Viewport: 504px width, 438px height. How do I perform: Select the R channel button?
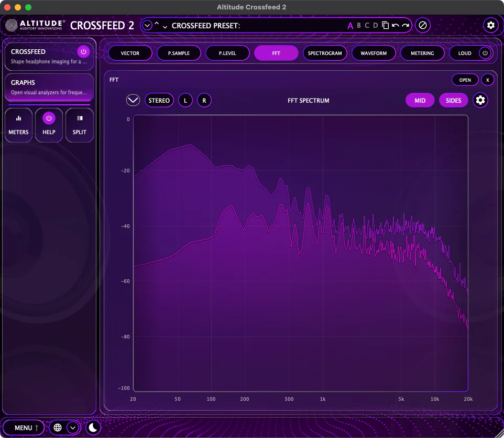204,100
